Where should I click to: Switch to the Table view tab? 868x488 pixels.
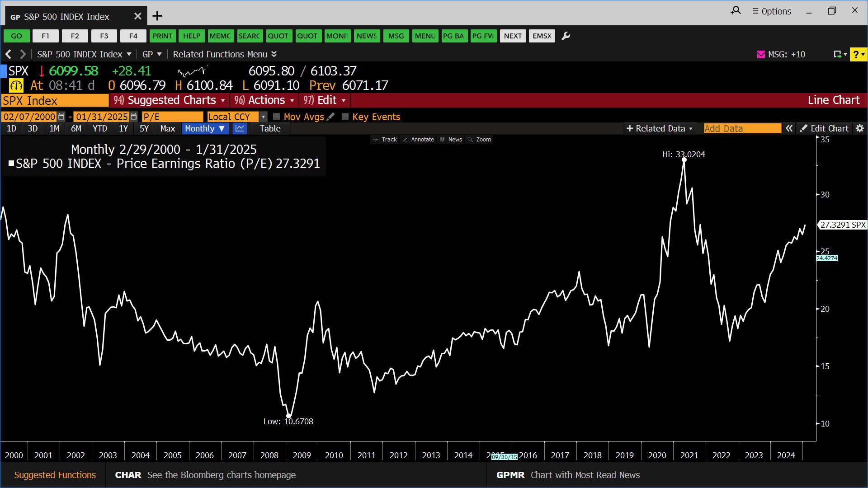(x=270, y=129)
